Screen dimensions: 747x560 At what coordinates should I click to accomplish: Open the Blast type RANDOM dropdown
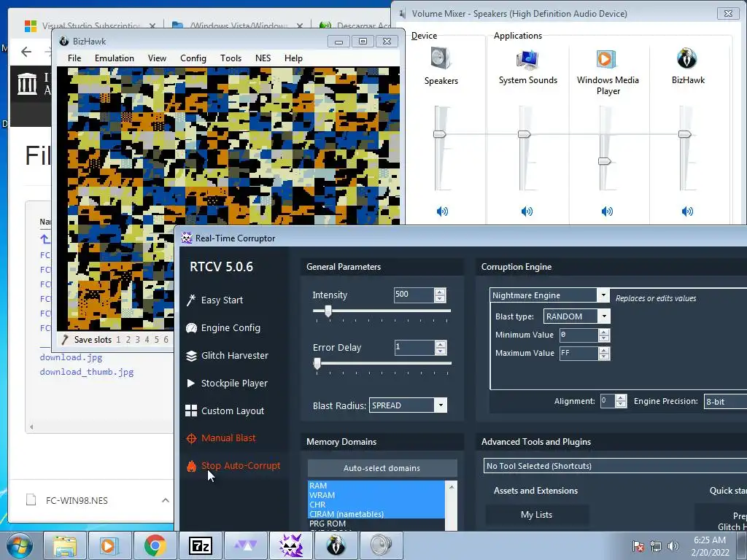(604, 316)
